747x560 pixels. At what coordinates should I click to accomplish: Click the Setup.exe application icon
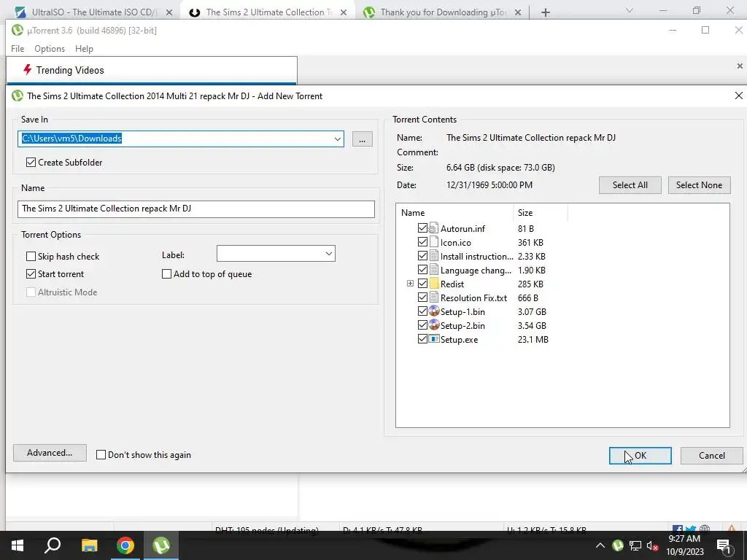tap(433, 338)
